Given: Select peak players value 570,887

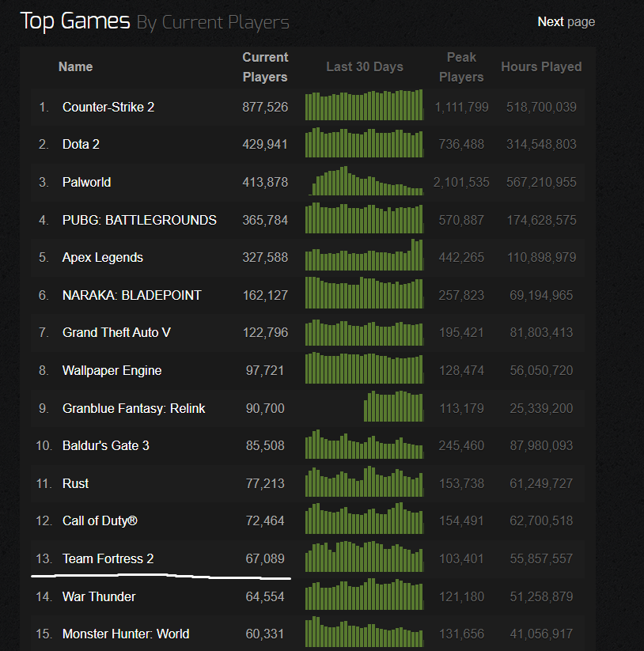Looking at the screenshot, I should click(x=461, y=220).
